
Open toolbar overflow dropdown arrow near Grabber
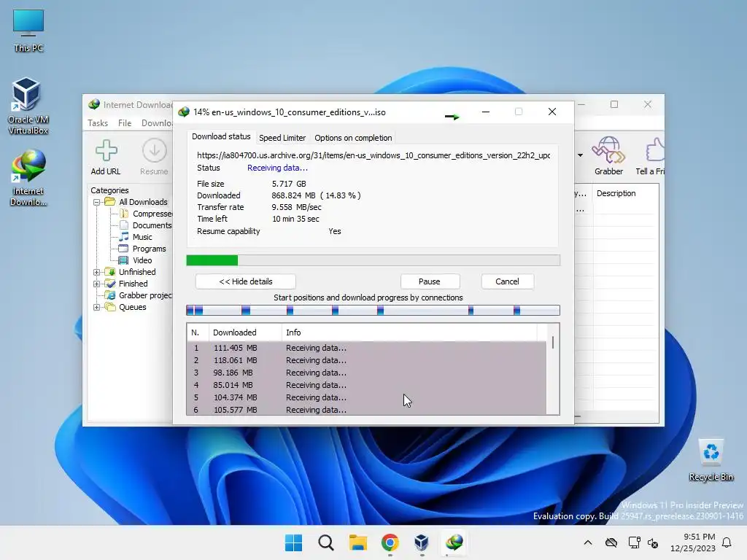pos(580,155)
